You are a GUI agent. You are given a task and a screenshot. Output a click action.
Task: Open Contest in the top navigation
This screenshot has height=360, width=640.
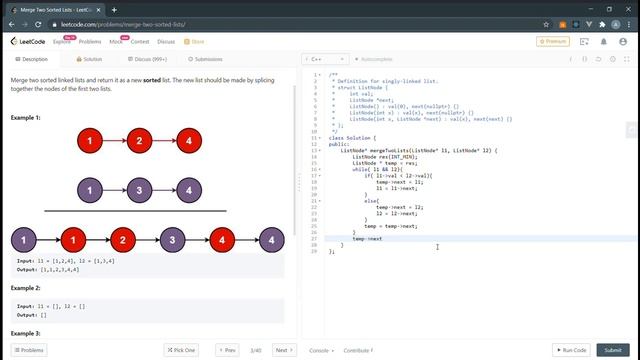(x=140, y=42)
